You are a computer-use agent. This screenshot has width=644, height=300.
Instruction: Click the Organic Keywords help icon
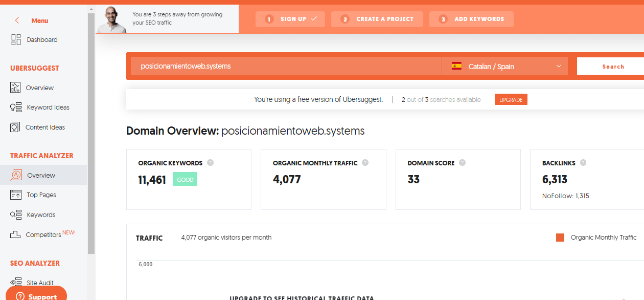210,163
